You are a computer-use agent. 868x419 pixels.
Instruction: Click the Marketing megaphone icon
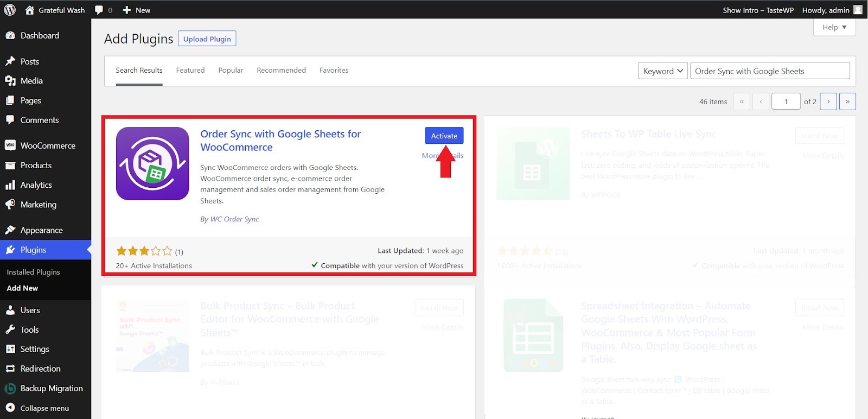tap(10, 205)
